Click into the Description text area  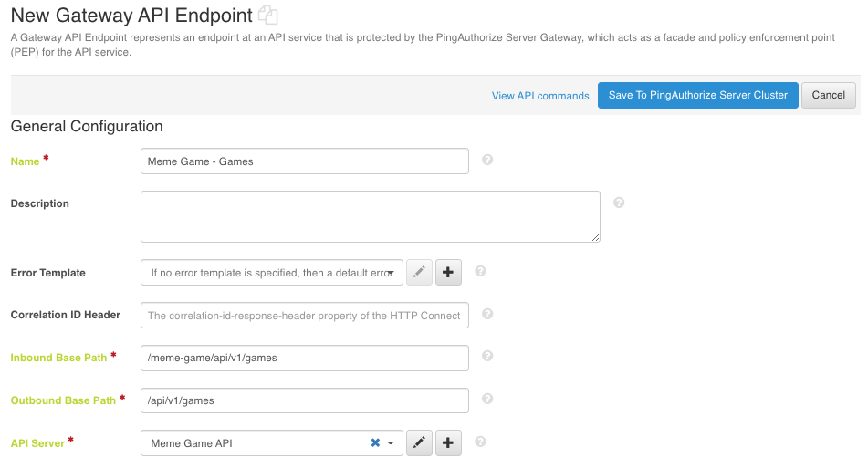pyautogui.click(x=370, y=216)
